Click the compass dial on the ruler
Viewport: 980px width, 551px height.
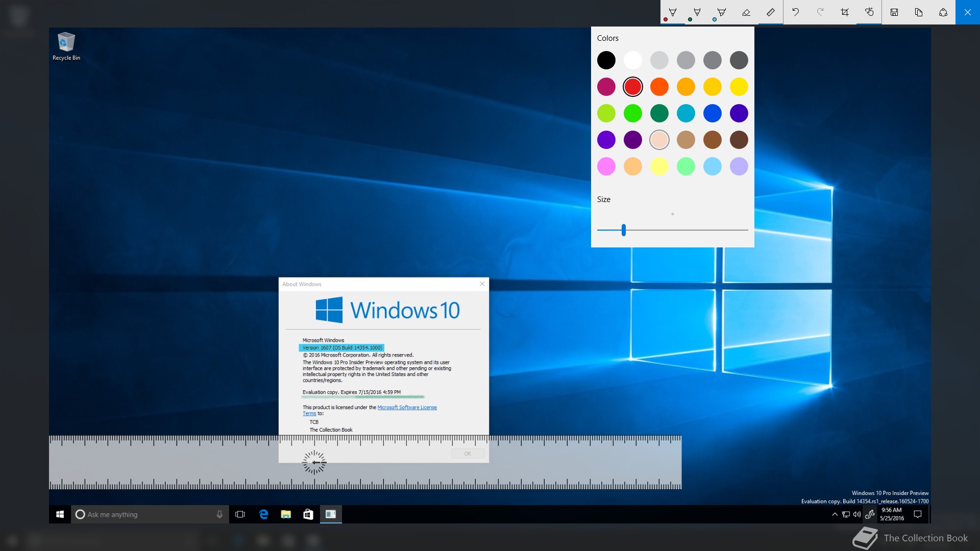point(314,463)
